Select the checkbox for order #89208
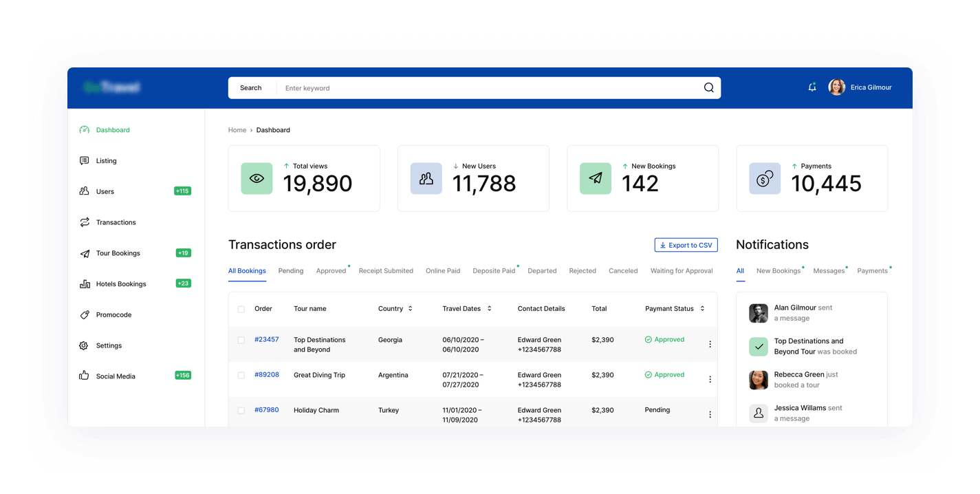The height and width of the screenshot is (494, 980). tap(241, 375)
